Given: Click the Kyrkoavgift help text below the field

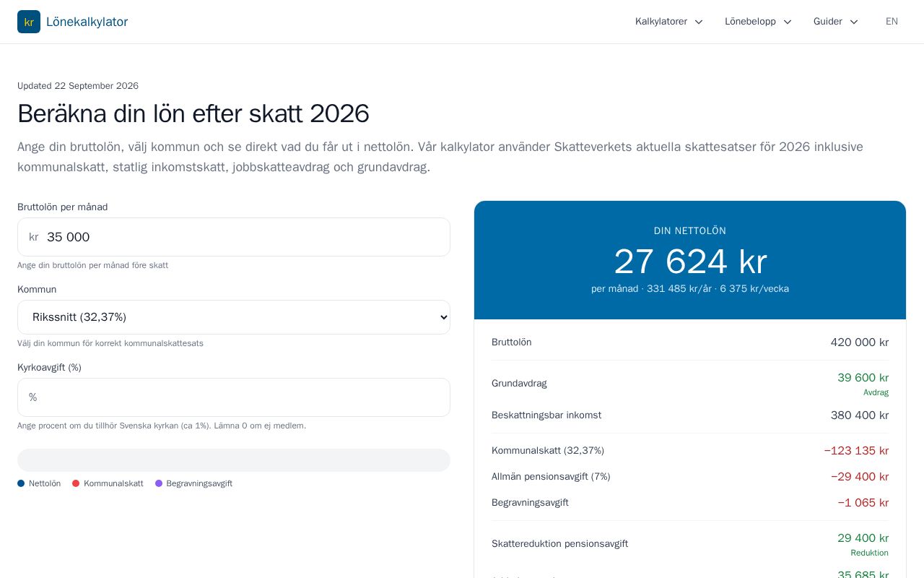Looking at the screenshot, I should [162, 426].
